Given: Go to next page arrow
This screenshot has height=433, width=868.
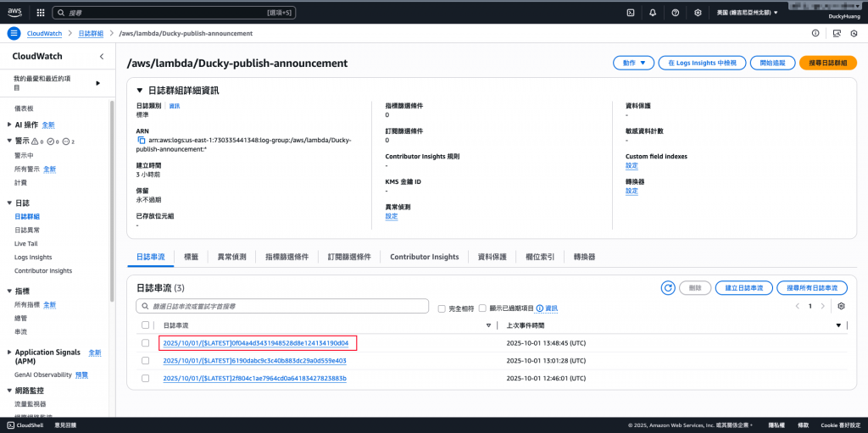Looking at the screenshot, I should [822, 306].
